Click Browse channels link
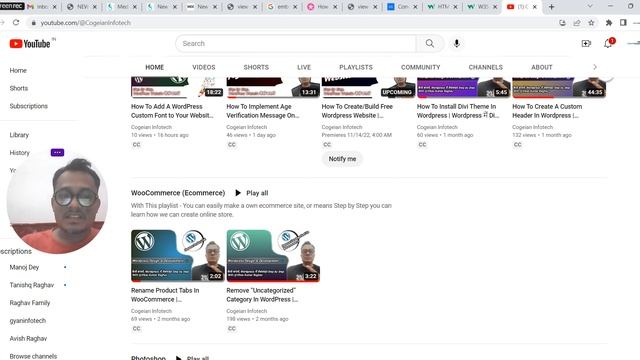640x360 pixels. 33,356
